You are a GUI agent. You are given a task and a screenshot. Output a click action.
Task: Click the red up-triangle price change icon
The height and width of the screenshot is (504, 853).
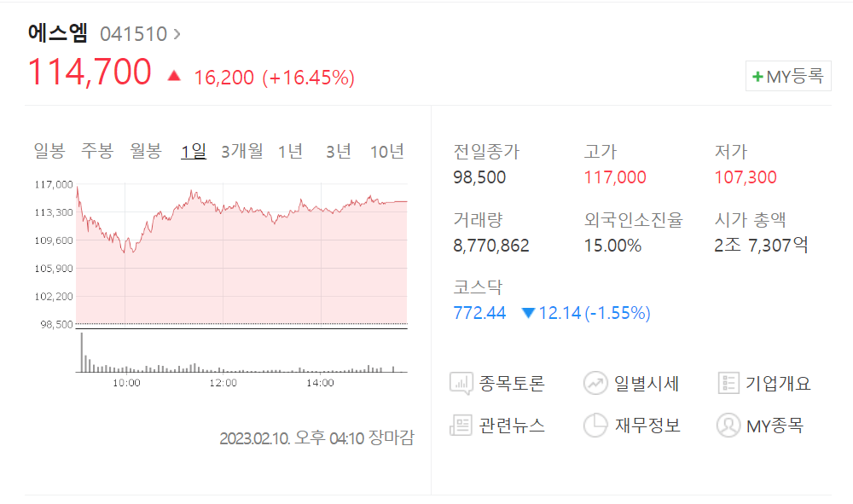pyautogui.click(x=174, y=76)
